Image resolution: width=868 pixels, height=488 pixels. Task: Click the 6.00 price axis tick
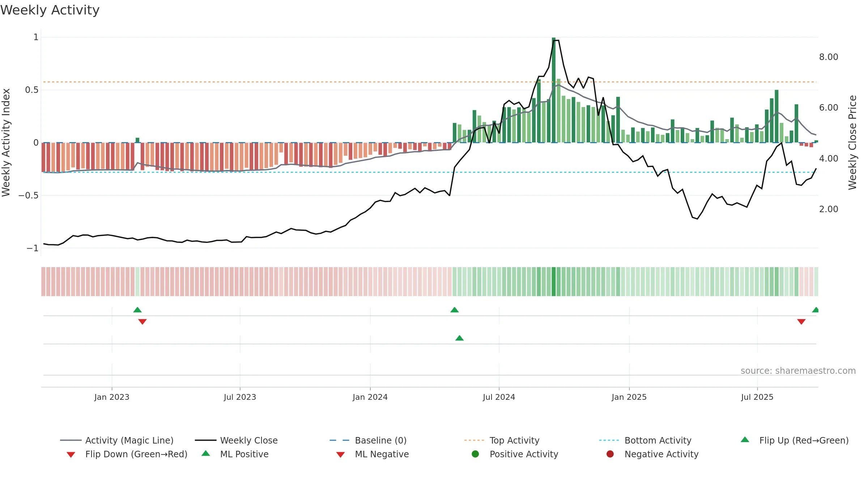tap(829, 108)
